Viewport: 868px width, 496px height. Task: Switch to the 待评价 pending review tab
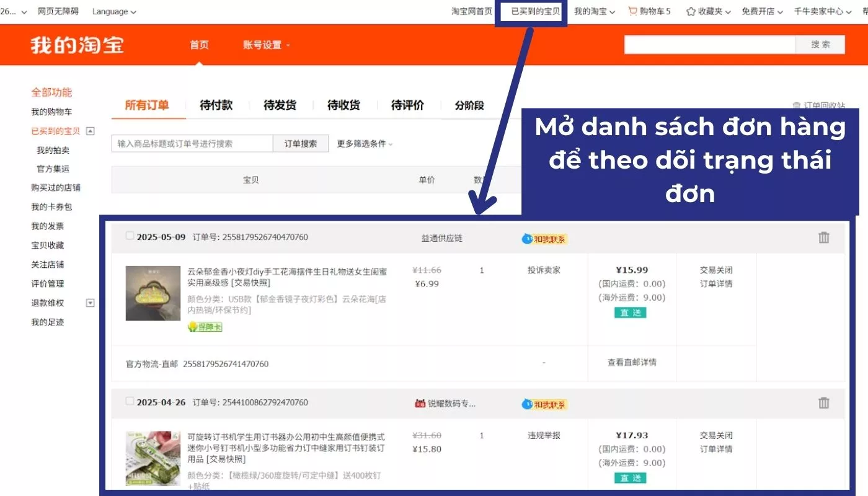[x=407, y=105]
